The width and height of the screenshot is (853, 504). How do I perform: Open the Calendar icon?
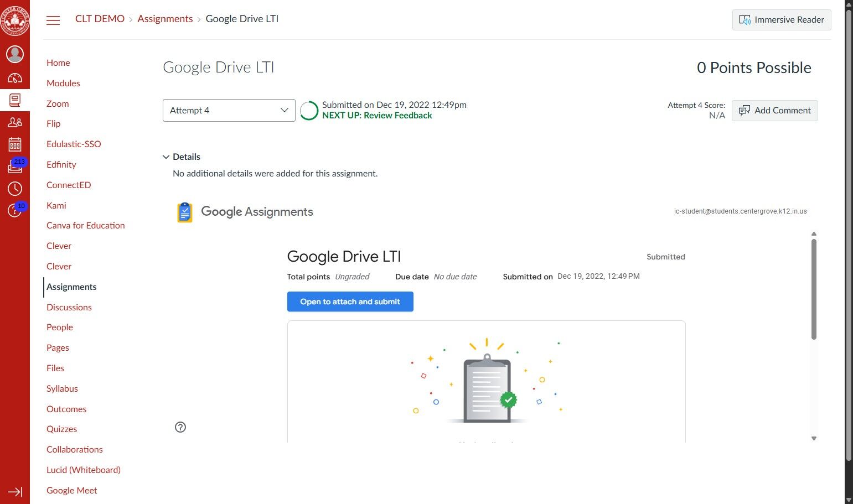tap(15, 144)
